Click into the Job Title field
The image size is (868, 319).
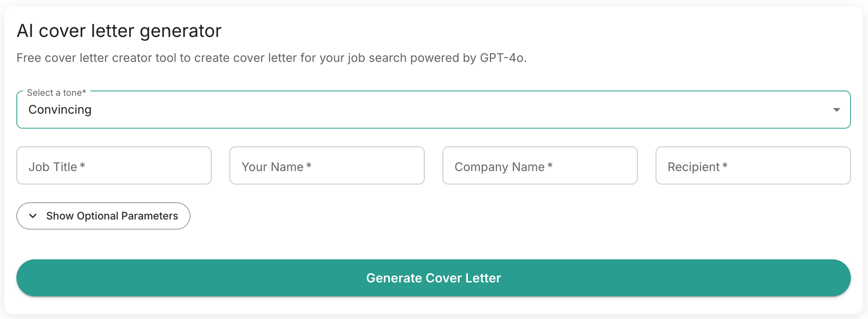[114, 166]
